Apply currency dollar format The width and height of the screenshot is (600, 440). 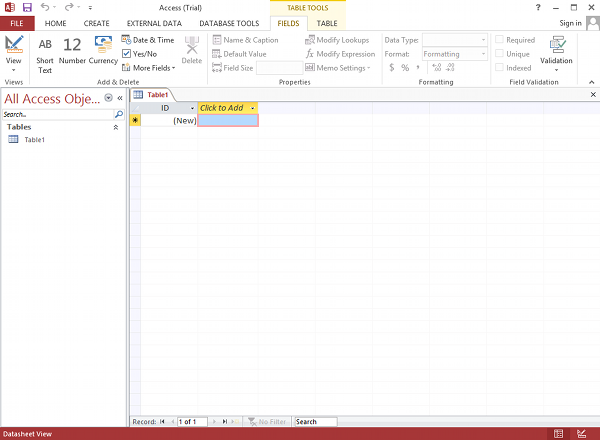pyautogui.click(x=391, y=68)
